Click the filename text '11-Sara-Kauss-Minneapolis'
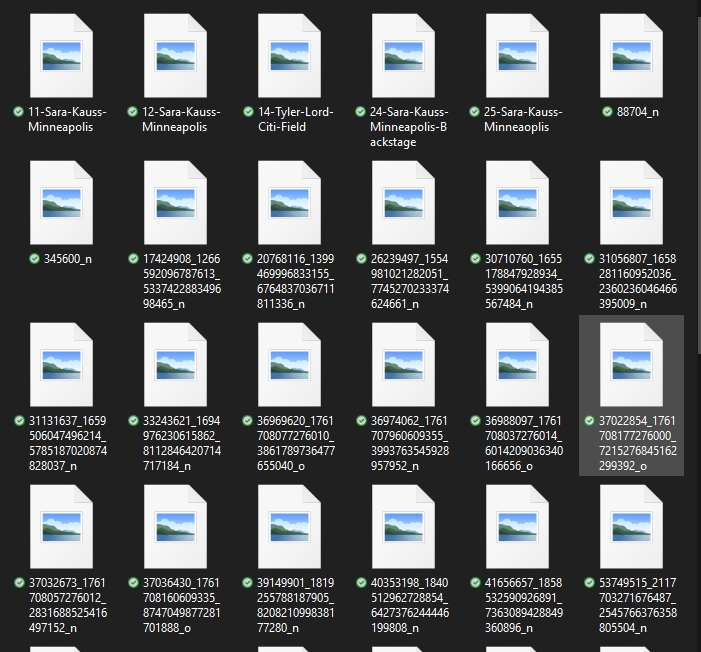Viewport: 701px width, 652px height. pos(67,119)
